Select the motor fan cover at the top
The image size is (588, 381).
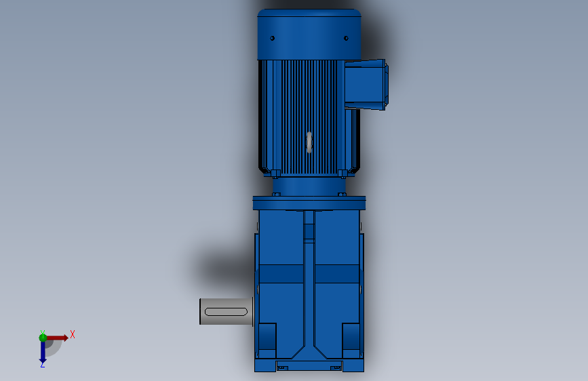[309, 34]
